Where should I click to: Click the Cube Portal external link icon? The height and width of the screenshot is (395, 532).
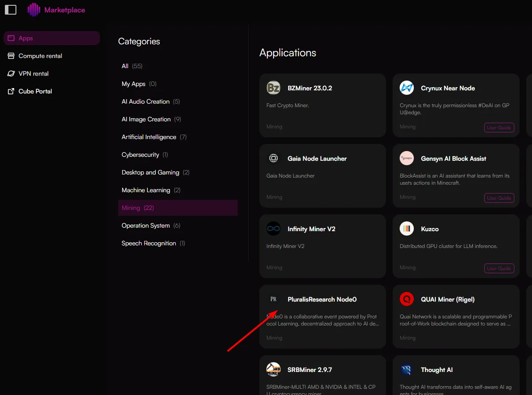tap(11, 91)
